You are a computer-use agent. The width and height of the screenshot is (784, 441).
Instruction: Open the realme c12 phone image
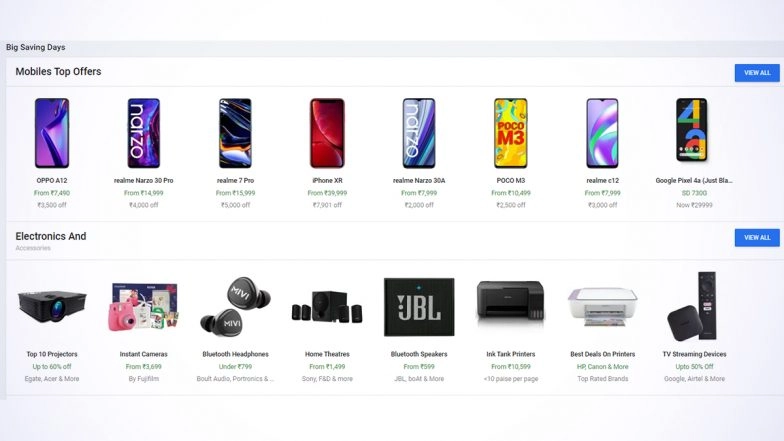click(602, 133)
